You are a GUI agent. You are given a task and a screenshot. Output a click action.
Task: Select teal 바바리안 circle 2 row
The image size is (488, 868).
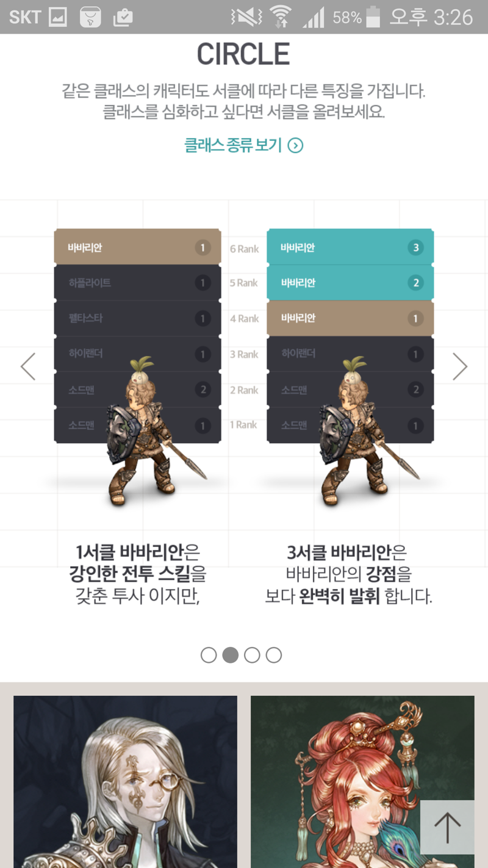(x=350, y=283)
